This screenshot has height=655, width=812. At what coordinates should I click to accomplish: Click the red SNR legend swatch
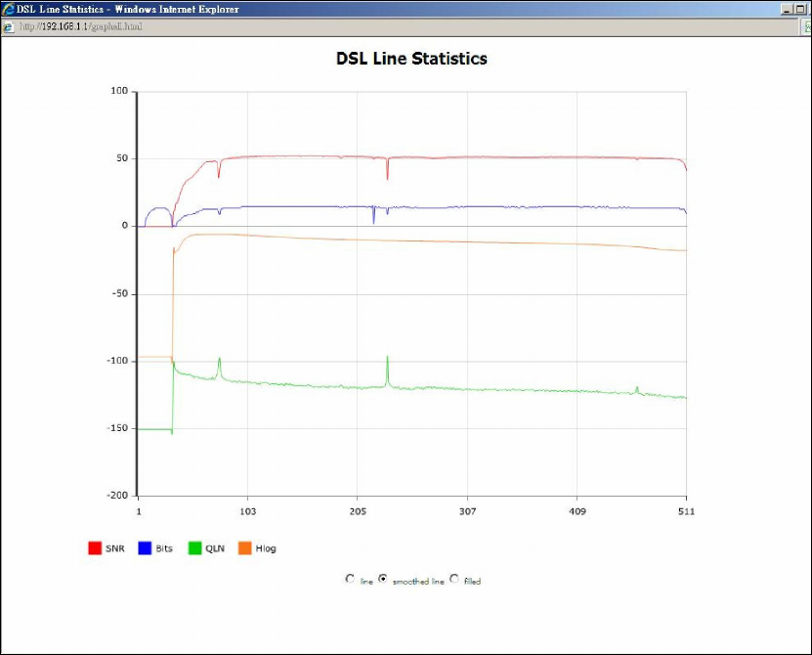(x=95, y=548)
